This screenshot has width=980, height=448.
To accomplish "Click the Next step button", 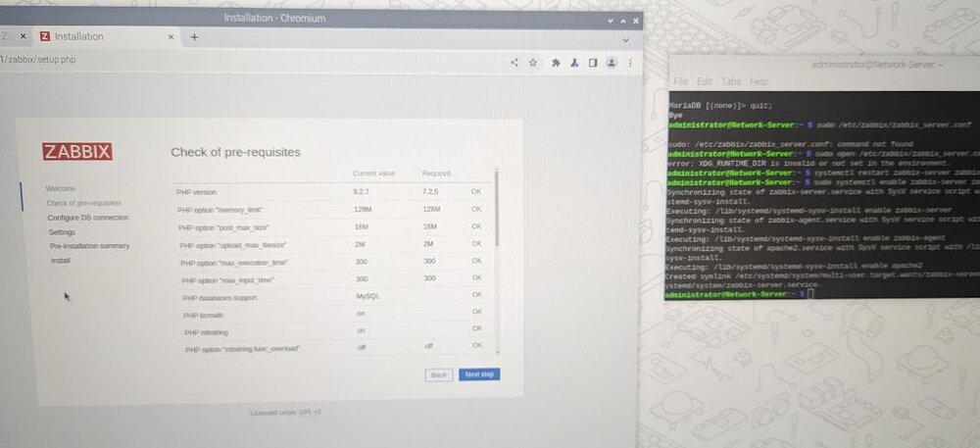I will (x=479, y=374).
